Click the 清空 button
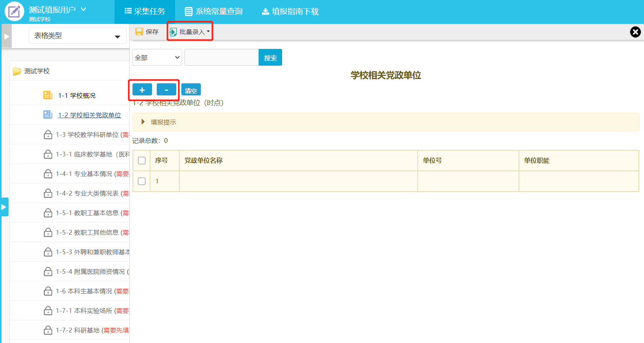 191,90
